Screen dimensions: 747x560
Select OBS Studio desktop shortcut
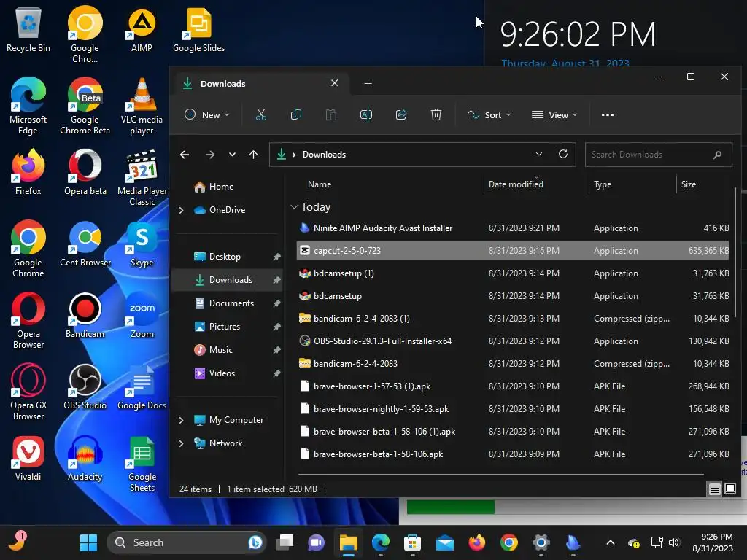85,386
